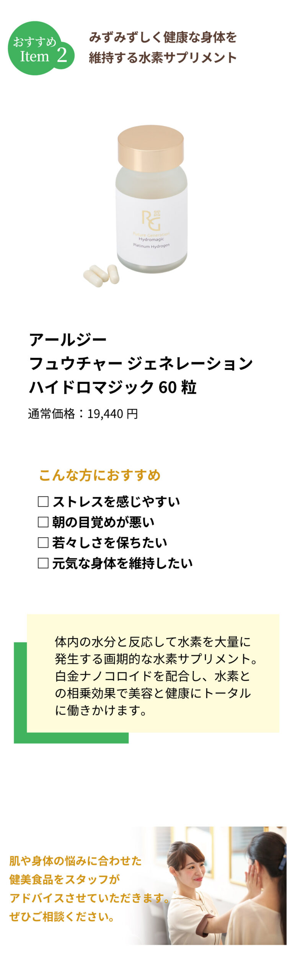Screen dimensions: 287x980
Task: Check the 朝の目覚めが悪い box
Action: coord(43,522)
